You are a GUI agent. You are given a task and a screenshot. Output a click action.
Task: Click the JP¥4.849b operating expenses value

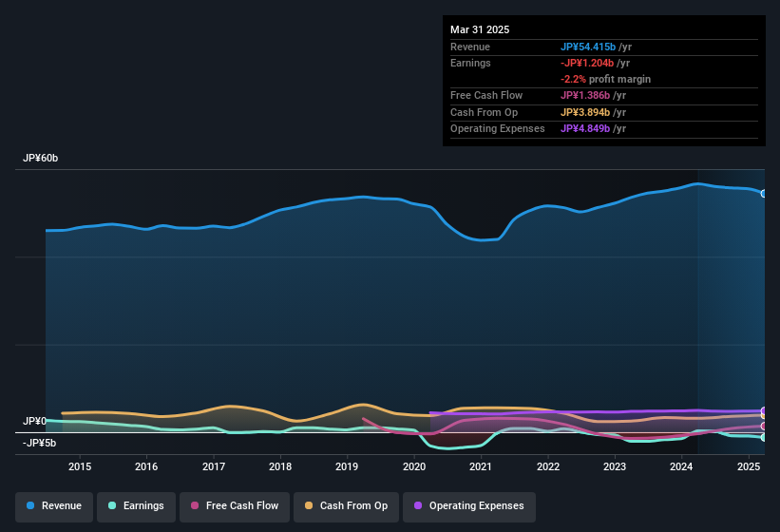pos(585,129)
